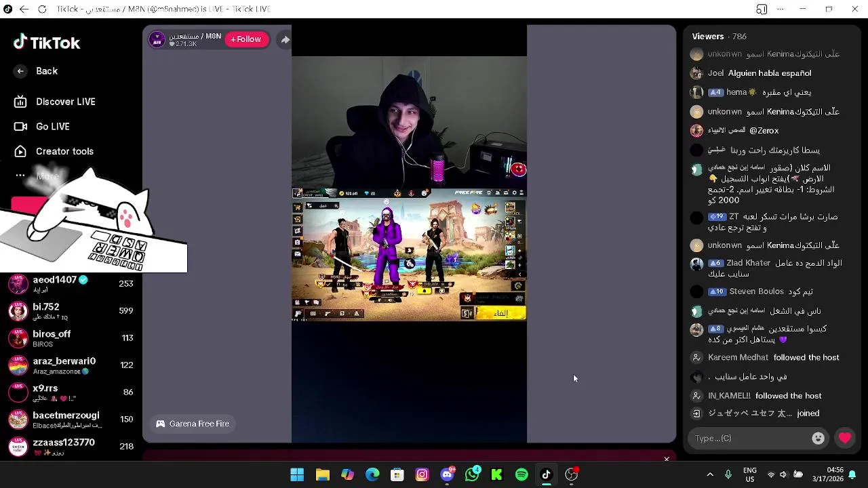Image resolution: width=868 pixels, height=488 pixels.
Task: Open biros_off live channel
Action: [x=71, y=338]
